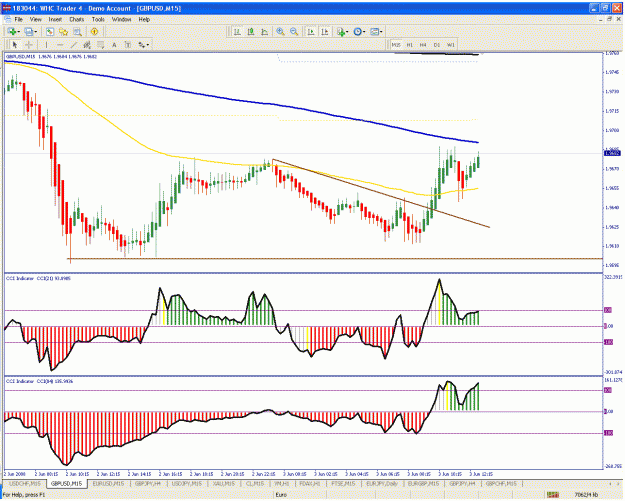Select the W1 timeframe button
Viewport: 625px width, 501px height.
pos(451,45)
